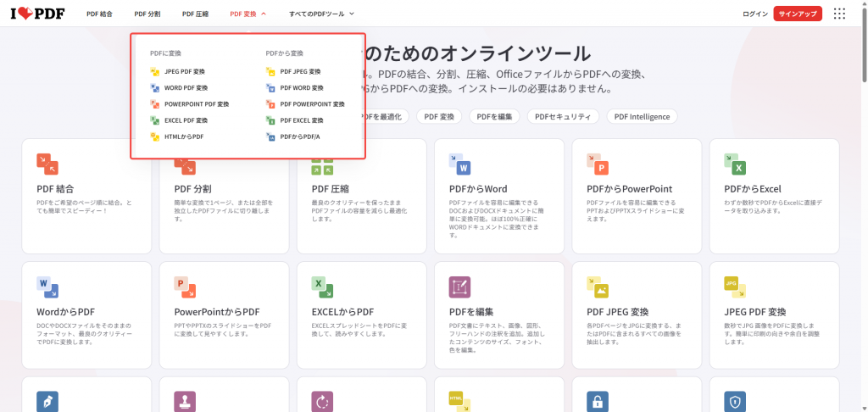The height and width of the screenshot is (412, 868).
Task: Open PDF 分割 in top navigation
Action: (147, 14)
